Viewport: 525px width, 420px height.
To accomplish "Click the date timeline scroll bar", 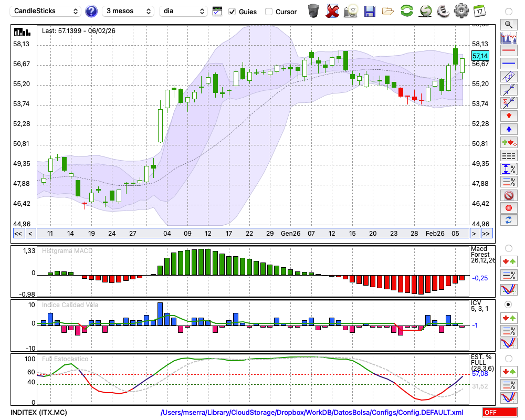I will (252, 233).
